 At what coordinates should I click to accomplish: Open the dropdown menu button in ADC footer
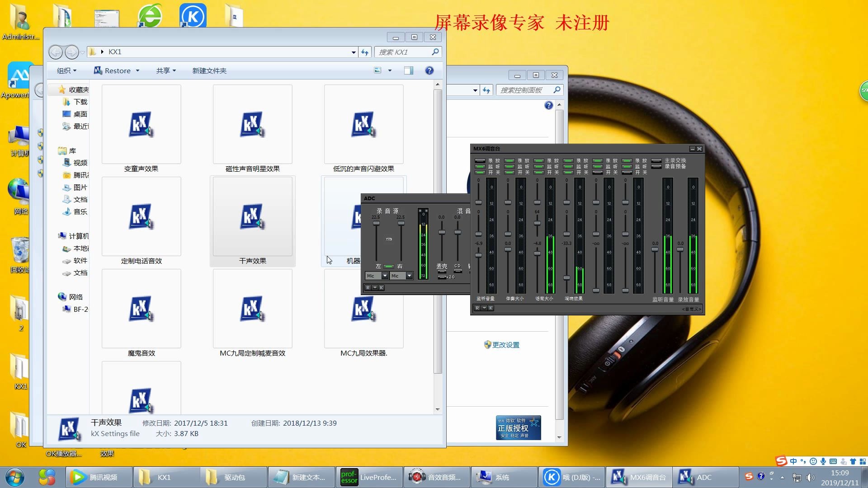click(375, 288)
